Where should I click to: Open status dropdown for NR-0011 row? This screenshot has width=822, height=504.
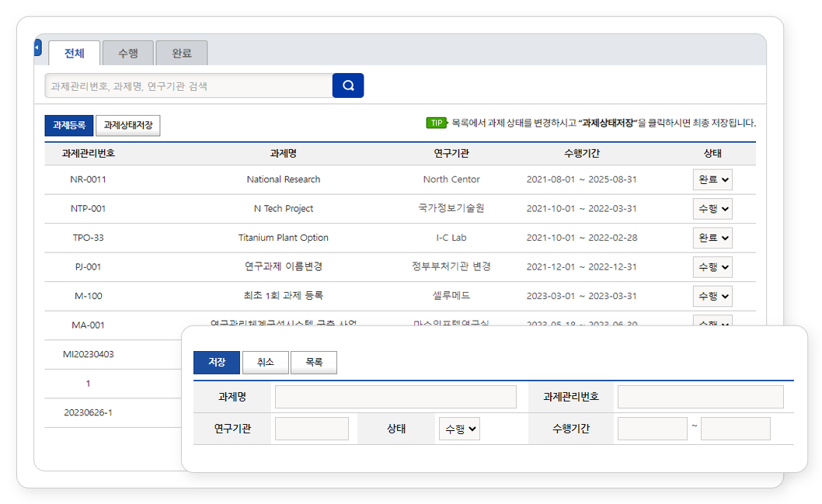pyautogui.click(x=712, y=179)
